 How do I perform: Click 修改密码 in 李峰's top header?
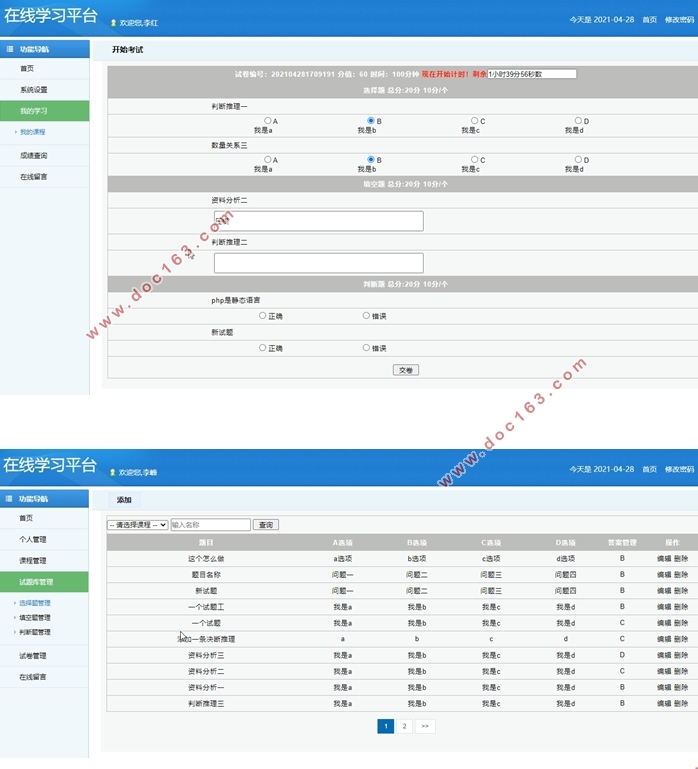pos(679,469)
